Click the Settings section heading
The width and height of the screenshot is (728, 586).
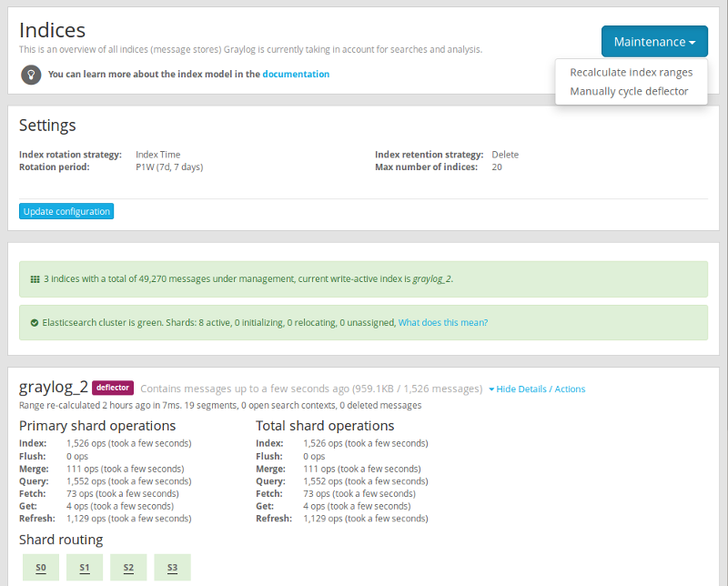47,125
